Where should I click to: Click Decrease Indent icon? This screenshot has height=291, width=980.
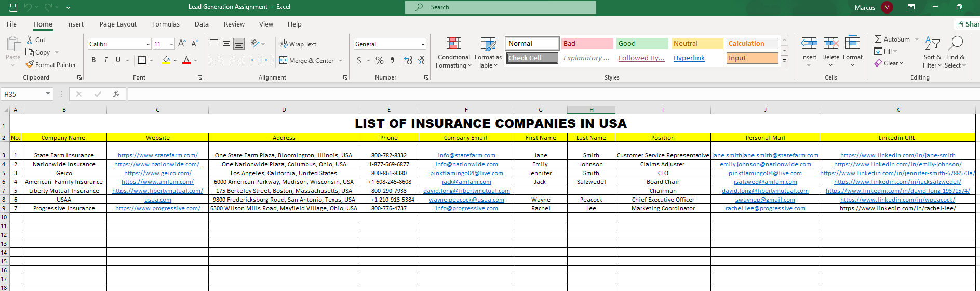[255, 60]
